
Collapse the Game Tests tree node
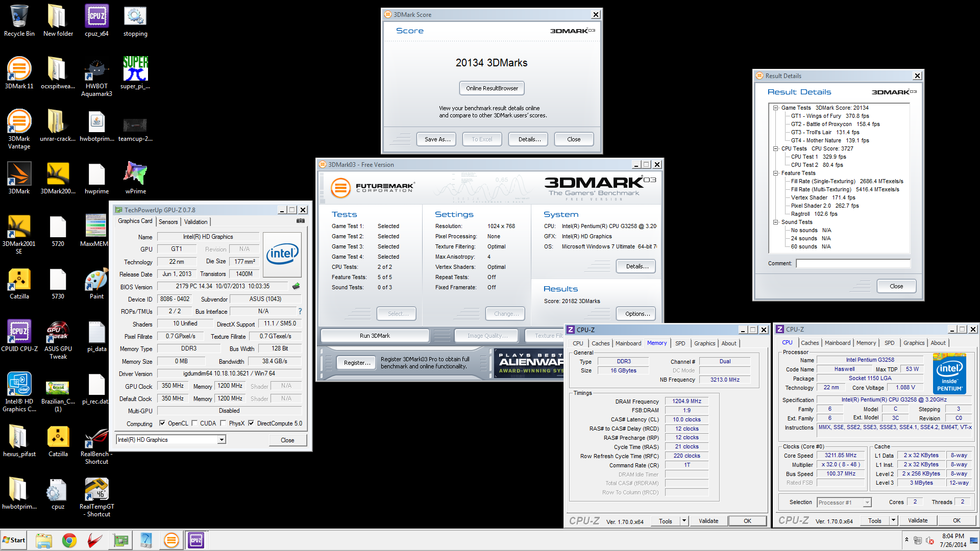pos(776,108)
